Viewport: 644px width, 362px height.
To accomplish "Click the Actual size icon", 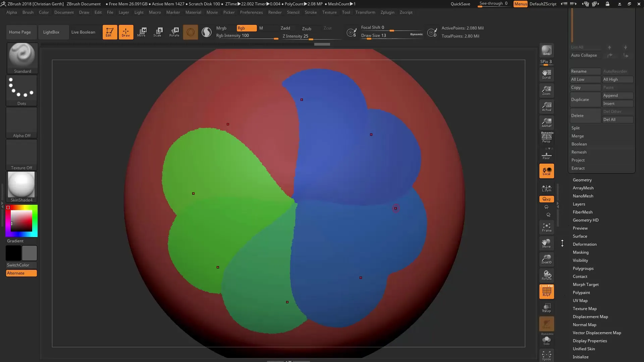I will coord(546,107).
